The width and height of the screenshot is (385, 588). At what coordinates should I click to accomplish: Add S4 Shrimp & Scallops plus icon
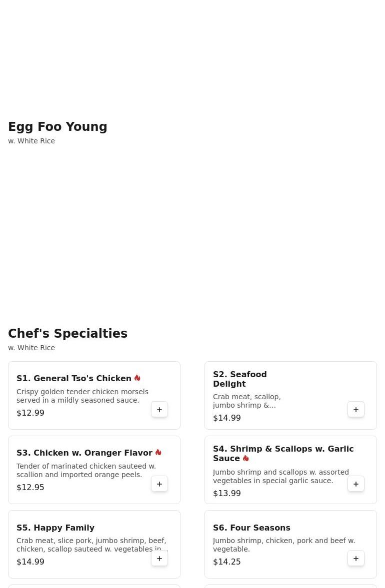pyautogui.click(x=356, y=484)
